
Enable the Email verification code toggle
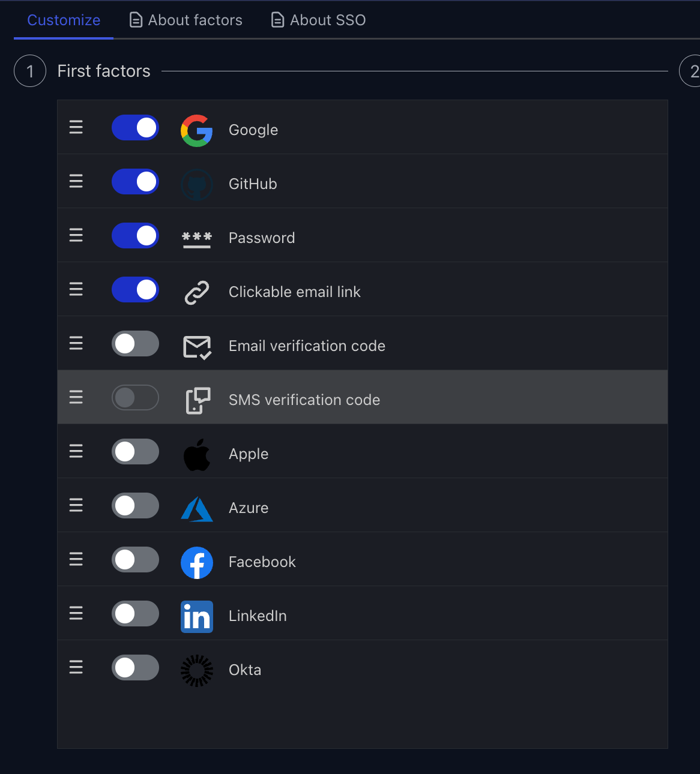(135, 344)
